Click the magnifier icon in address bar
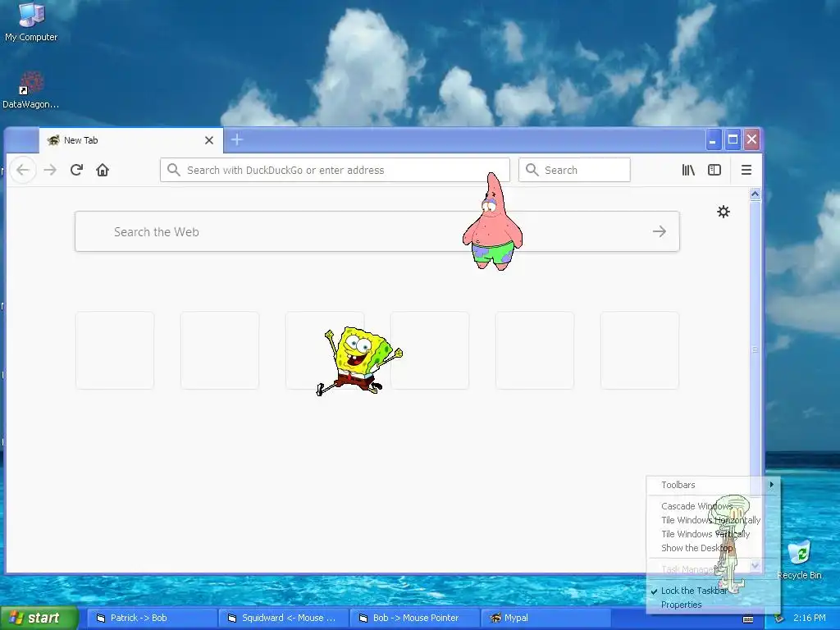This screenshot has height=630, width=840. 174,170
